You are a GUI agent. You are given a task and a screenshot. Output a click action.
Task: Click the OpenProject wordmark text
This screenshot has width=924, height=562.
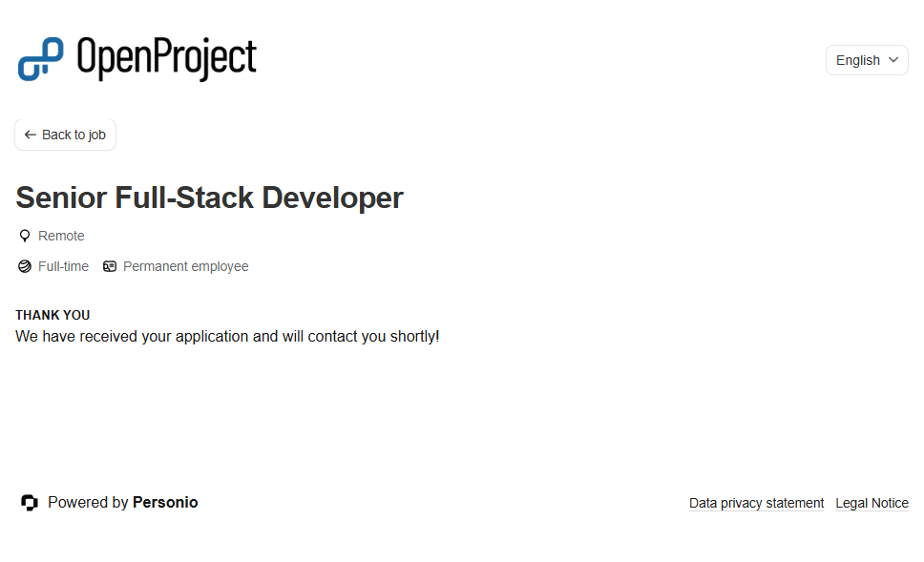click(166, 58)
